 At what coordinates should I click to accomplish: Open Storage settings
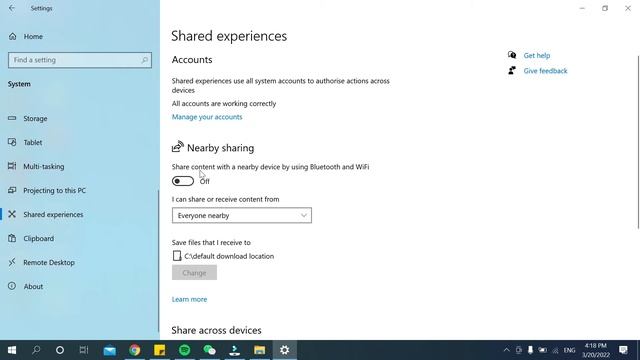pos(27,118)
